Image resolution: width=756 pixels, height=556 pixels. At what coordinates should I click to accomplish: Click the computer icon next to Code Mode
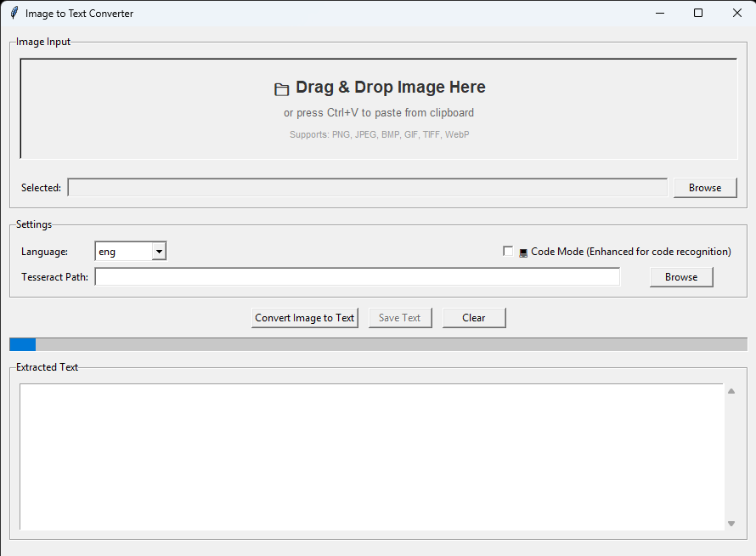click(523, 251)
